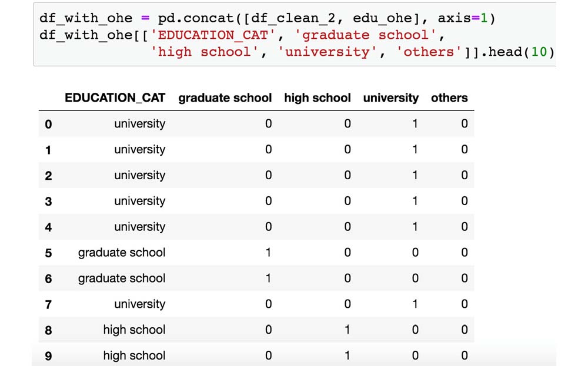Click the high school column header
588x366 pixels.
(318, 98)
